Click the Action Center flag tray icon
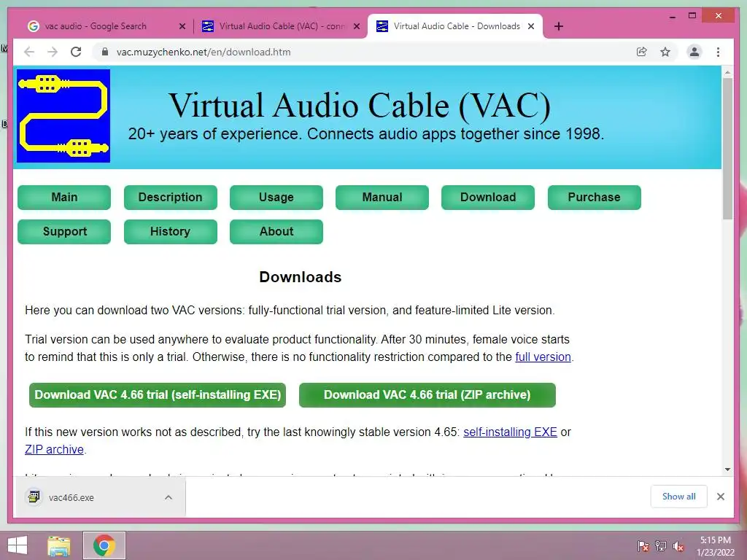This screenshot has width=747, height=560. point(643,546)
